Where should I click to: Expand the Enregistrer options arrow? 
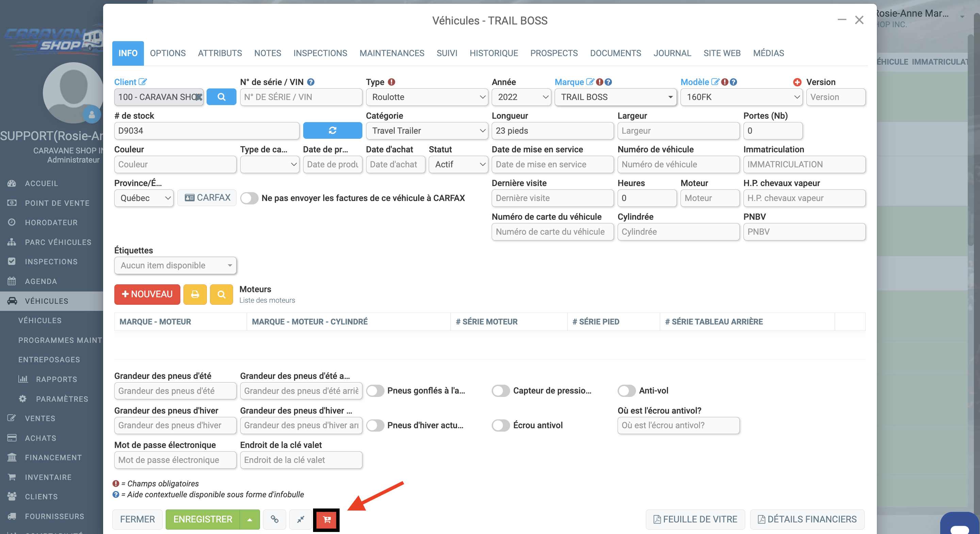pos(250,519)
